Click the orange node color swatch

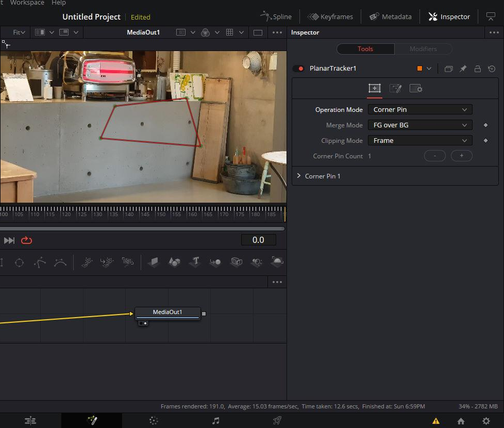coord(419,69)
